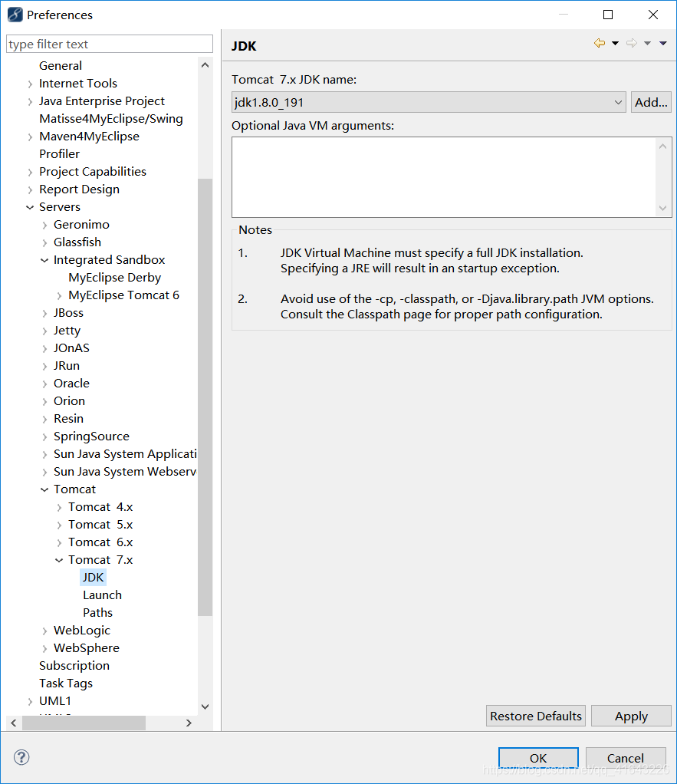677x784 pixels.
Task: Expand the Orion server node
Action: click(x=44, y=401)
